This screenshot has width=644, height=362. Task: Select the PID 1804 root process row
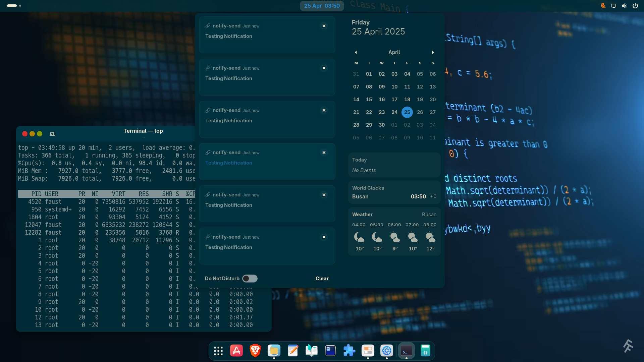click(x=106, y=217)
